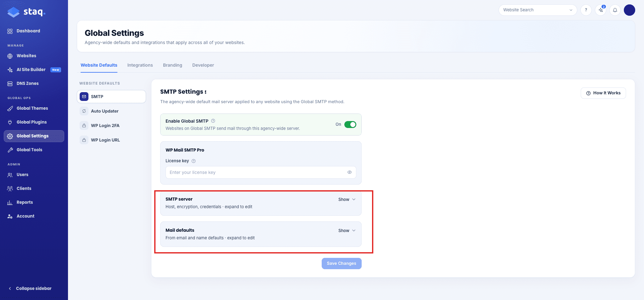Click the License key help icon
The image size is (644, 300).
194,161
